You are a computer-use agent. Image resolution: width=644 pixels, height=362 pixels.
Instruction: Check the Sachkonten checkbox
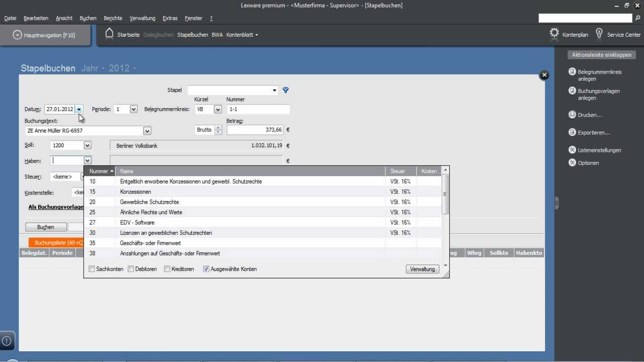coord(92,269)
